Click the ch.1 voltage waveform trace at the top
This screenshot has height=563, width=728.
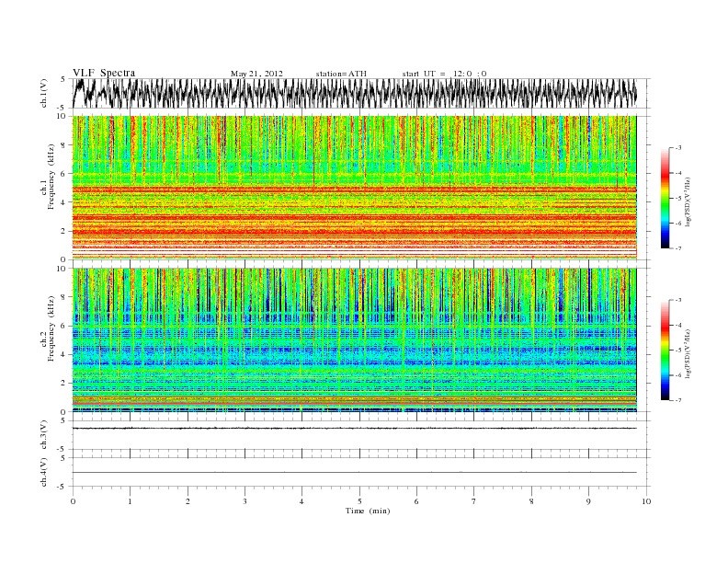click(x=354, y=93)
